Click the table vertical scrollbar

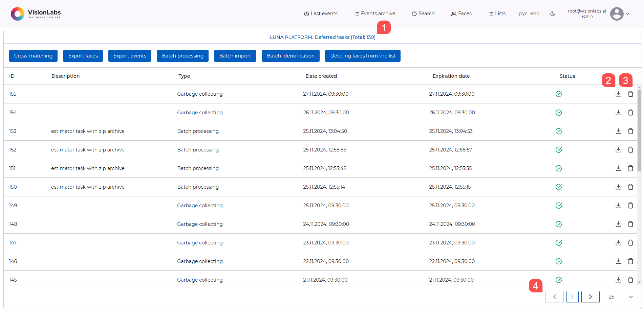point(639,131)
